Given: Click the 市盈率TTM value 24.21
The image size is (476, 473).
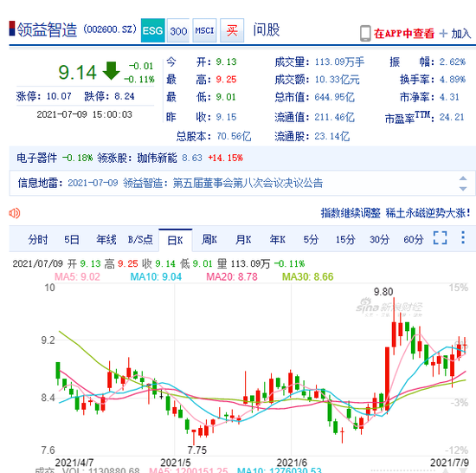Looking at the screenshot, I should coord(452,117).
